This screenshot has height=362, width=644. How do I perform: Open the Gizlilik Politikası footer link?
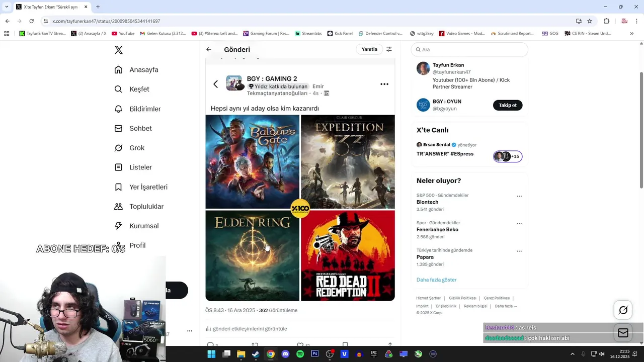(x=462, y=298)
